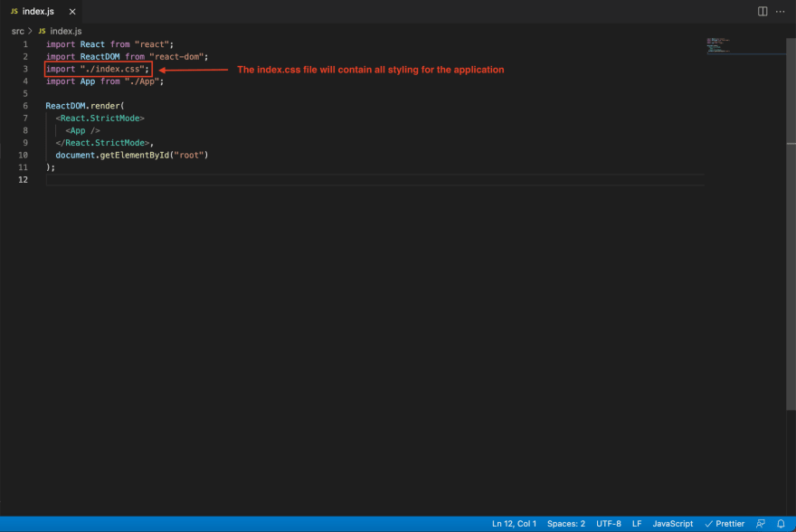
Task: Choose JavaScript language mode
Action: pyautogui.click(x=673, y=523)
